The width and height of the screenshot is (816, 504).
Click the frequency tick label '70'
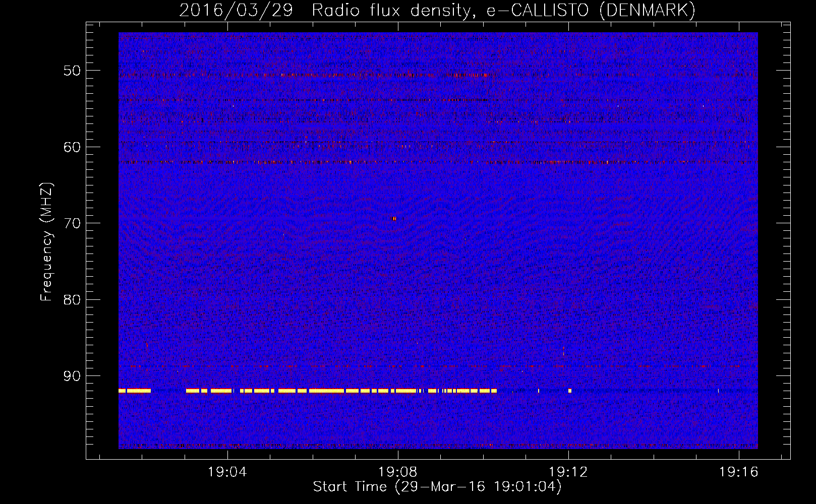[x=72, y=223]
